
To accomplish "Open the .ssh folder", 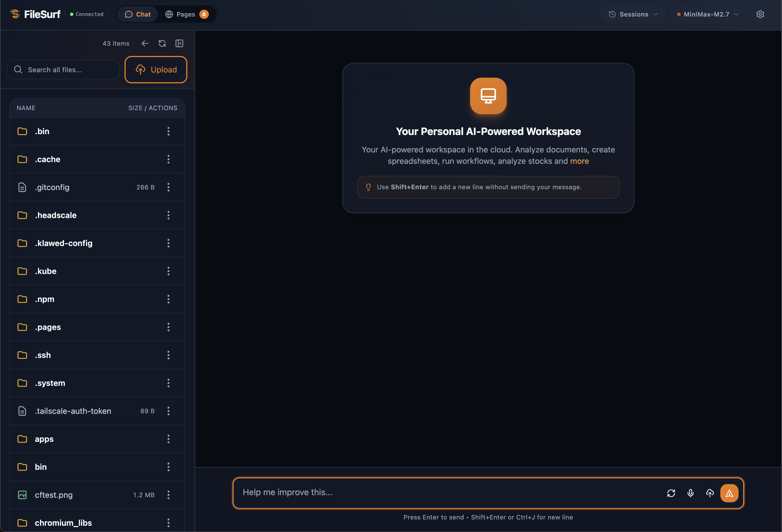I will point(43,355).
